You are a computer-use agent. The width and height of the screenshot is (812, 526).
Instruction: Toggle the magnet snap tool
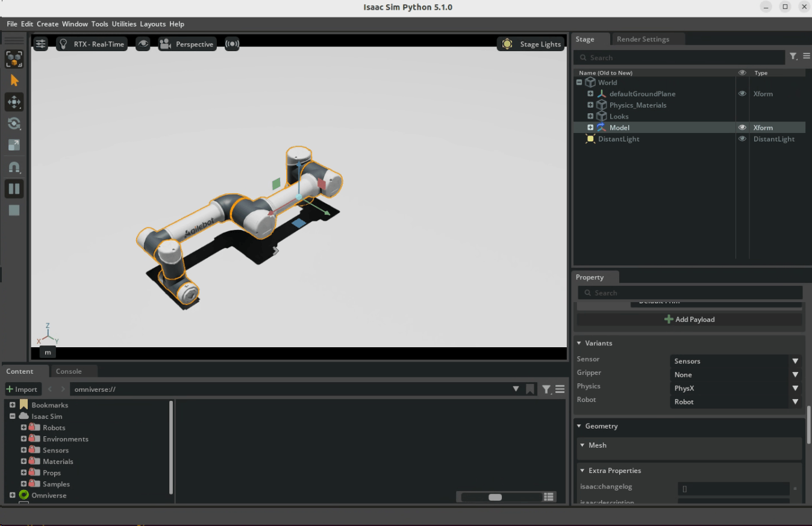point(14,167)
